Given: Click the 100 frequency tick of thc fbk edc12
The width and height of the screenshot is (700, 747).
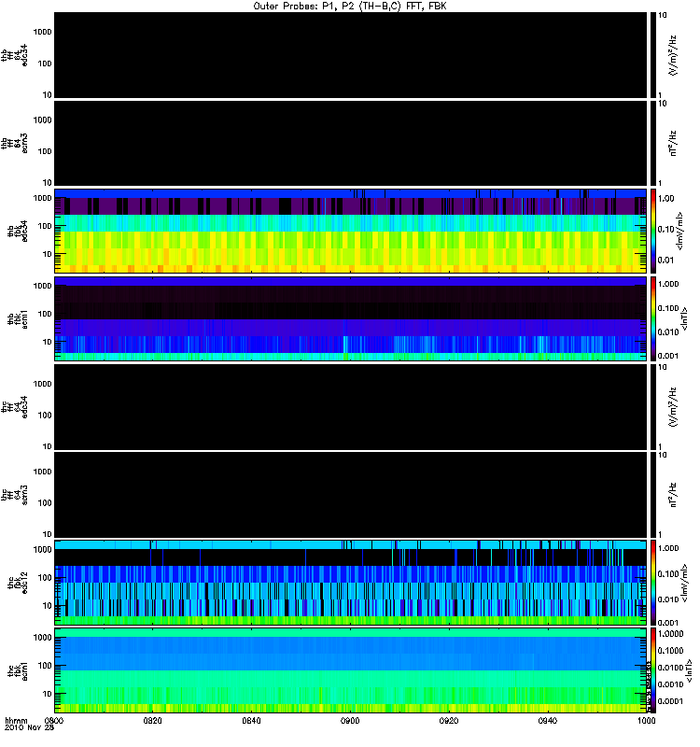Looking at the screenshot, I should click(x=45, y=578).
